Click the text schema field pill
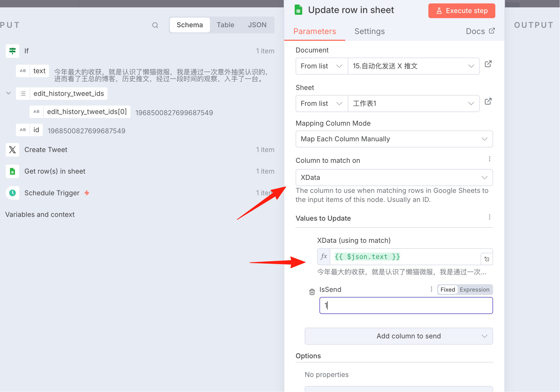Viewport: 560px width, 392px height. 33,71
